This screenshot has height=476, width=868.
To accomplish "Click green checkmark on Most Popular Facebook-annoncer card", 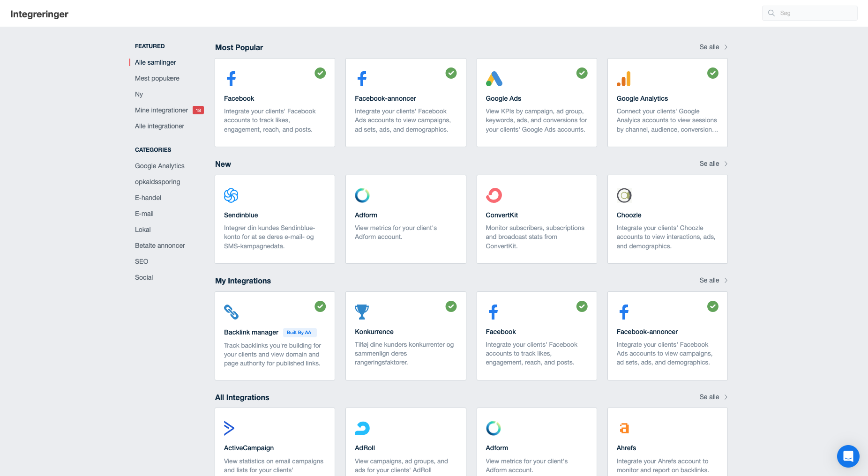I will click(451, 73).
